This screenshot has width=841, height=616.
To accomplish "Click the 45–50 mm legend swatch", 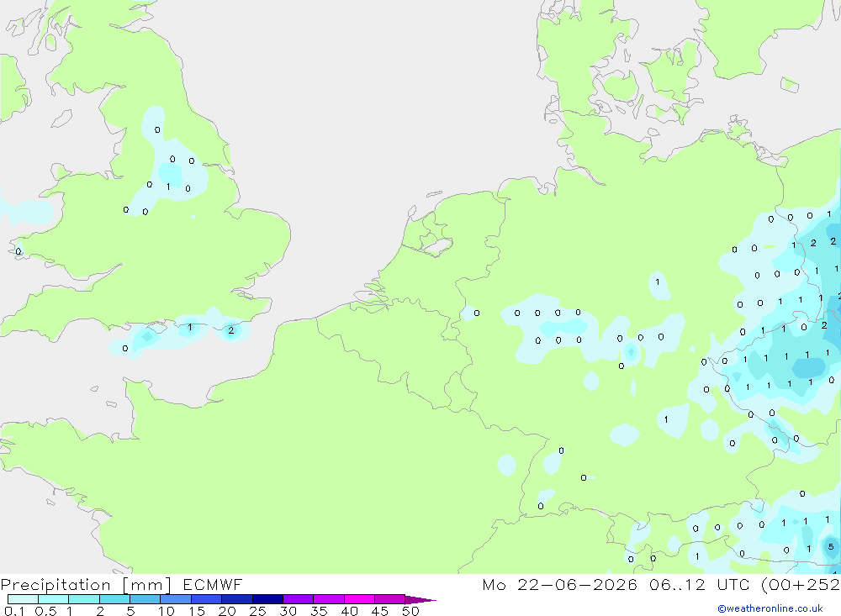I will 390,599.
